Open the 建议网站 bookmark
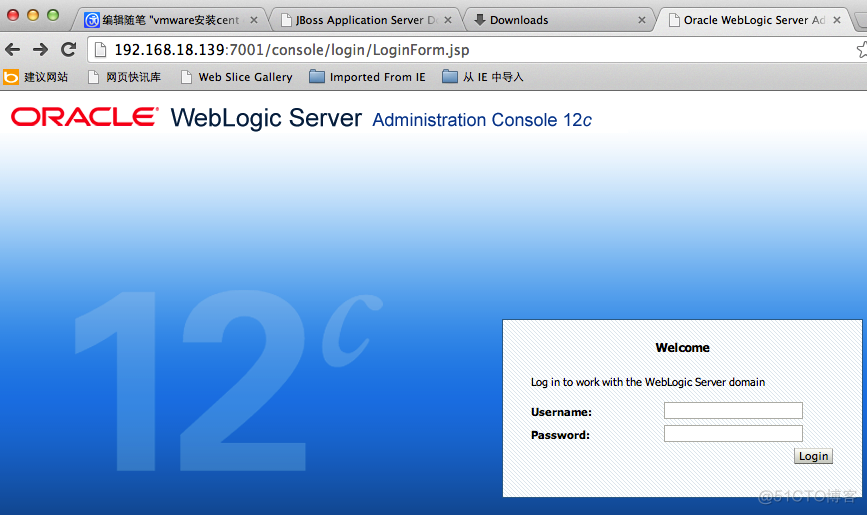 pyautogui.click(x=35, y=77)
